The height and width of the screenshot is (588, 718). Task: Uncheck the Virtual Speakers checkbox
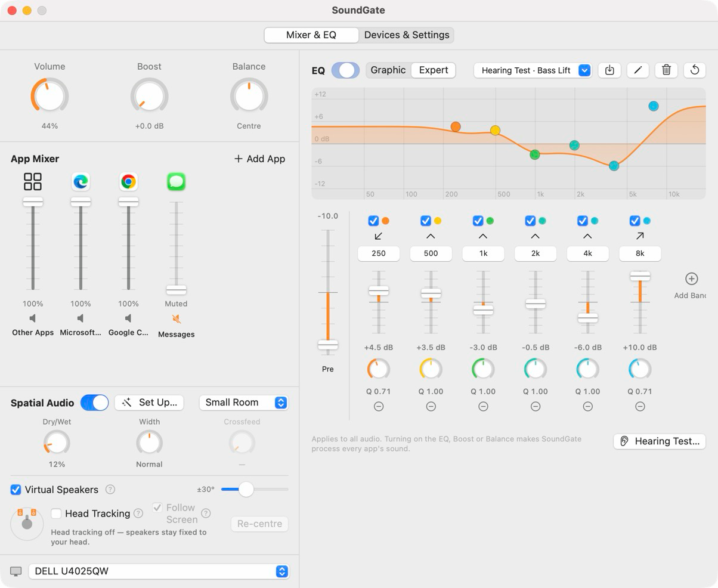(16, 490)
